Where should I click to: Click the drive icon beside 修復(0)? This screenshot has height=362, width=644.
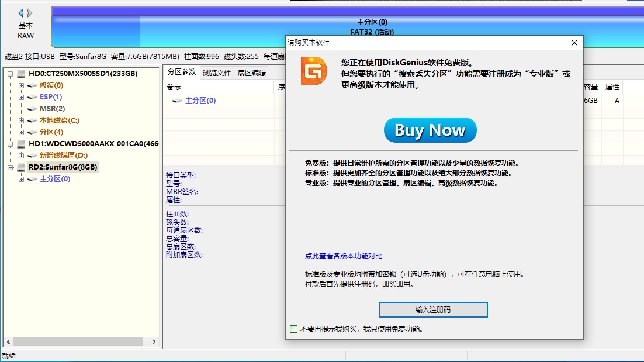pyautogui.click(x=32, y=85)
